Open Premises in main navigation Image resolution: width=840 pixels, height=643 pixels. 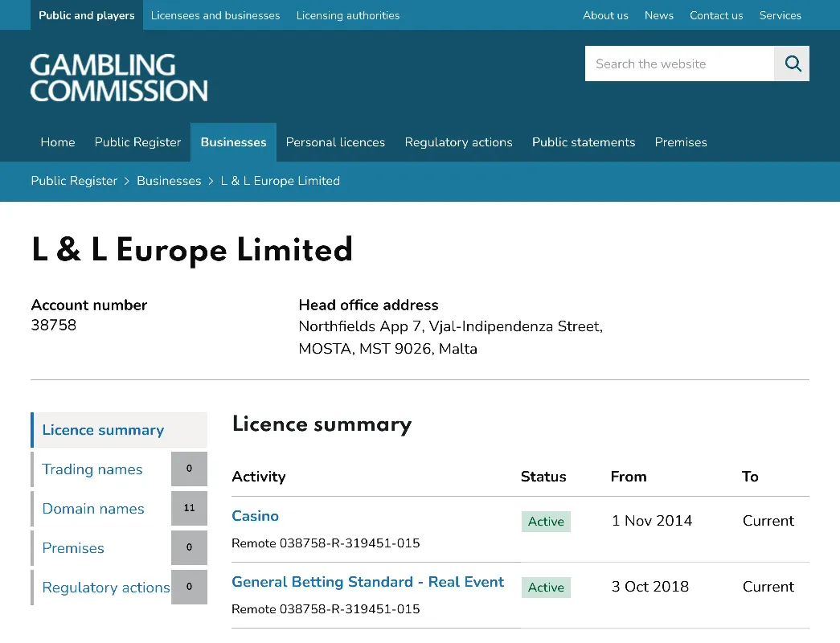coord(681,142)
